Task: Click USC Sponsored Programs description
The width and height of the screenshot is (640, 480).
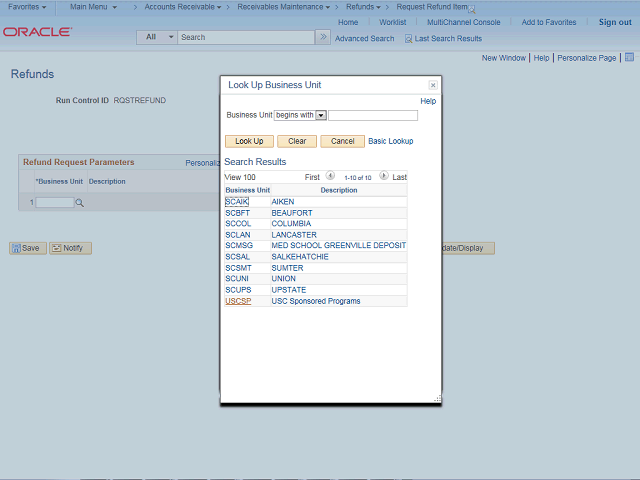Action: [316, 301]
